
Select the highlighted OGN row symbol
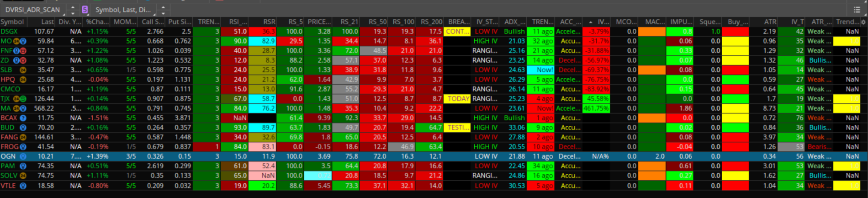[8, 156]
